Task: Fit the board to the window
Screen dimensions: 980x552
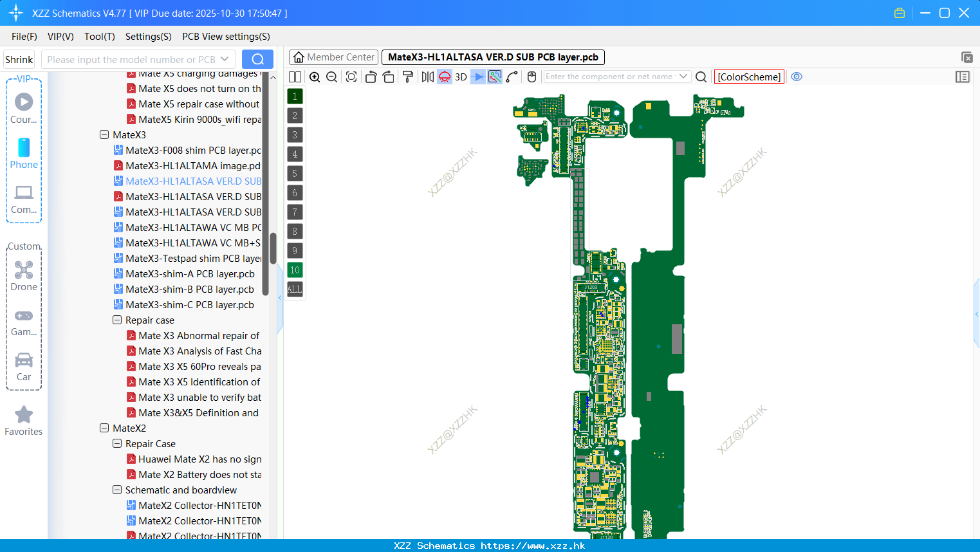Action: (351, 77)
